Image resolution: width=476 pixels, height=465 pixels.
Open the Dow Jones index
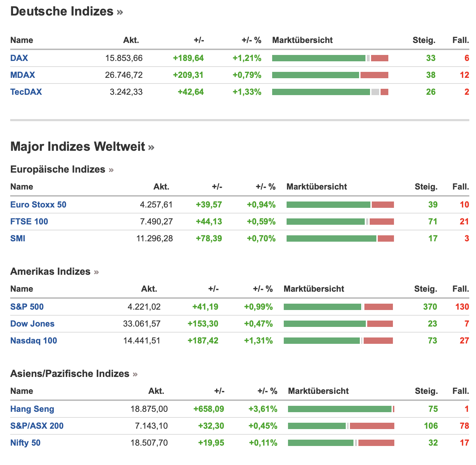[32, 324]
